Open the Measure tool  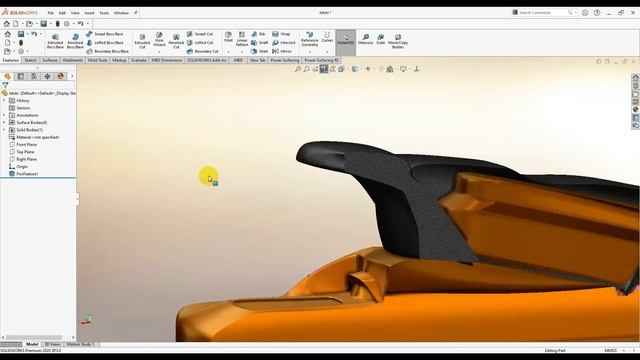365,39
